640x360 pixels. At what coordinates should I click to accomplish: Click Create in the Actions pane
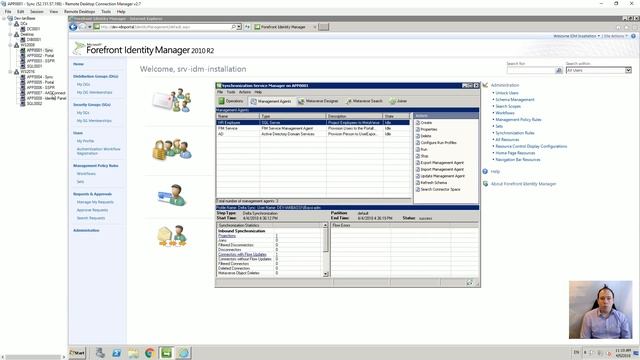[424, 122]
